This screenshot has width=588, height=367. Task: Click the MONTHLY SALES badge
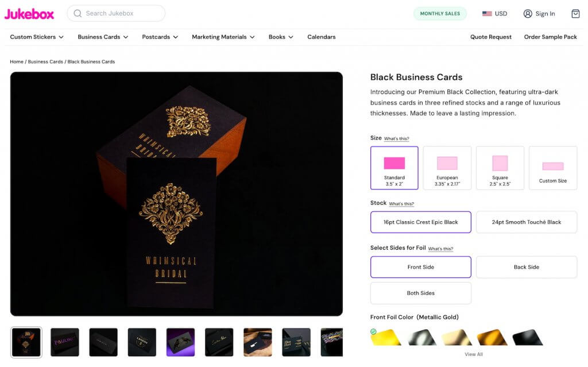click(440, 13)
